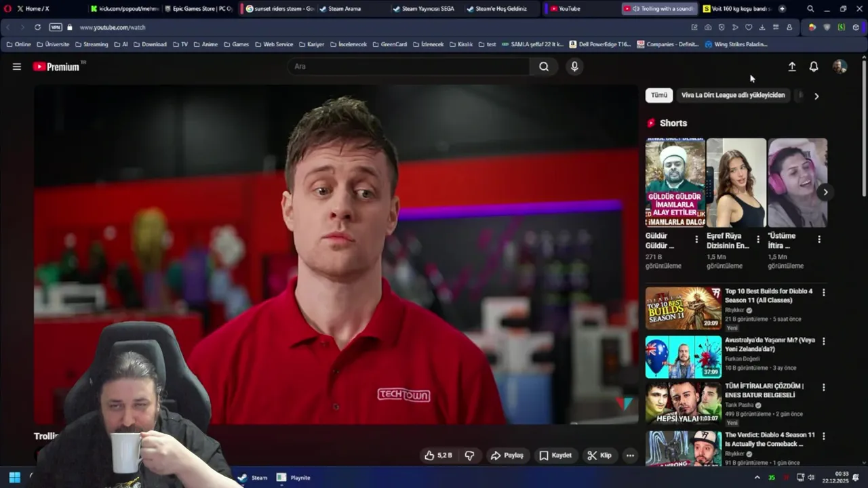Open Avustralya'da Yaşanır Mı video
The height and width of the screenshot is (488, 868).
click(770, 344)
